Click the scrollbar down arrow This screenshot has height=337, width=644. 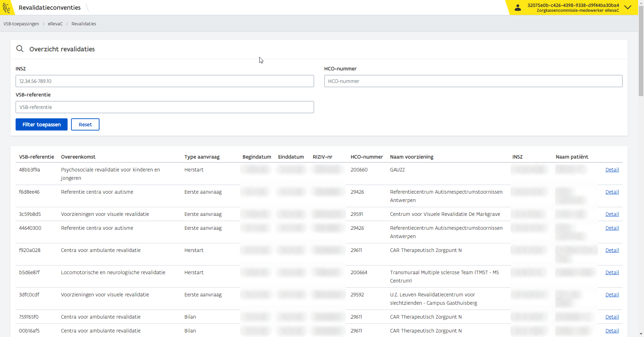pyautogui.click(x=641, y=334)
